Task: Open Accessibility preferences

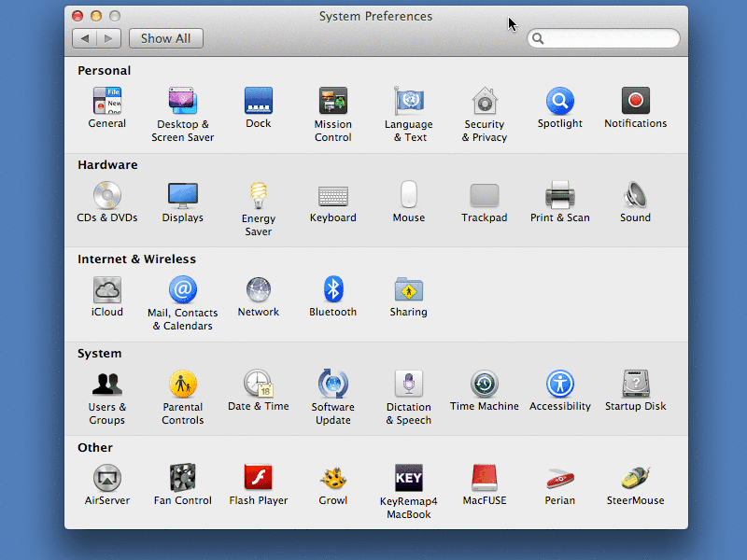Action: [560, 385]
